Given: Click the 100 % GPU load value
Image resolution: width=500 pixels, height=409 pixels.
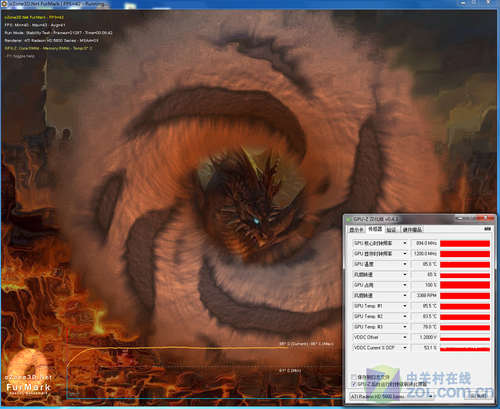Looking at the screenshot, I should (424, 285).
